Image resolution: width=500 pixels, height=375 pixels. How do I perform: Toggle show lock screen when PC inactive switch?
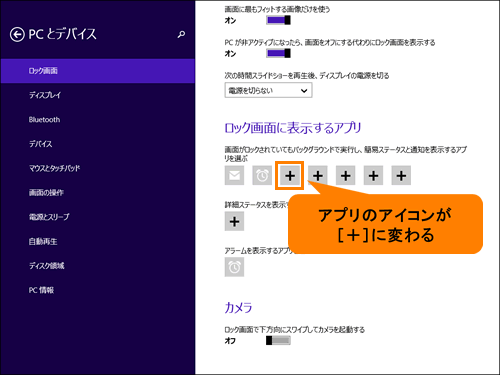[278, 53]
